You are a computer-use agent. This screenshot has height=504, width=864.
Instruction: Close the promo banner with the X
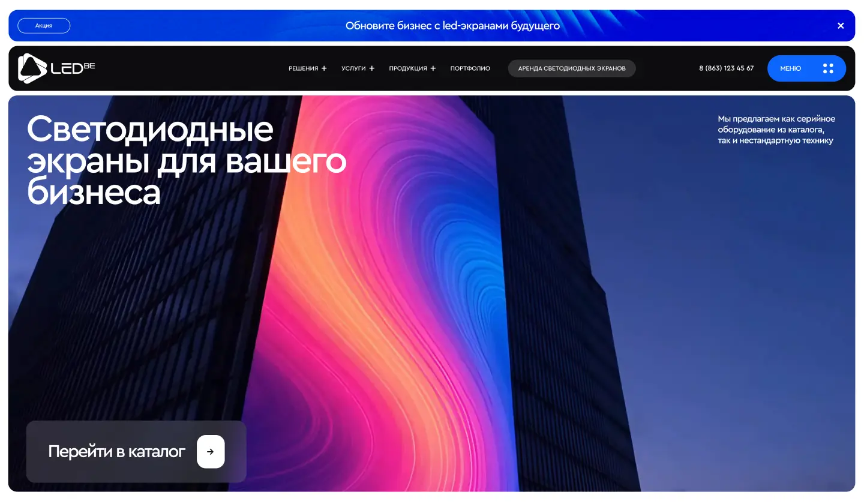click(x=841, y=26)
